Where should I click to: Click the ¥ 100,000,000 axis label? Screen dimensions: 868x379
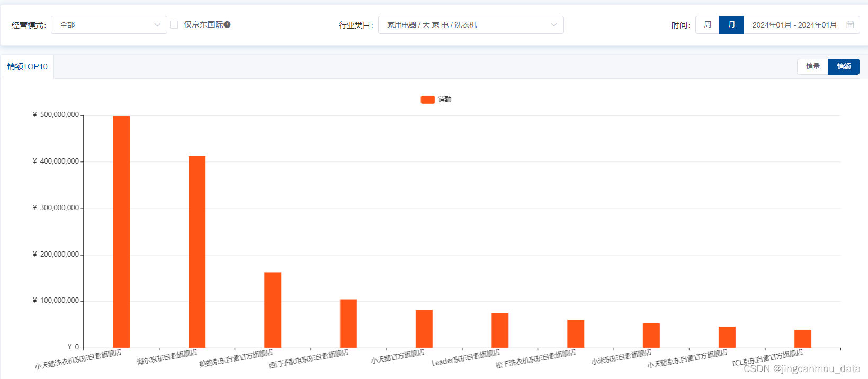click(56, 301)
